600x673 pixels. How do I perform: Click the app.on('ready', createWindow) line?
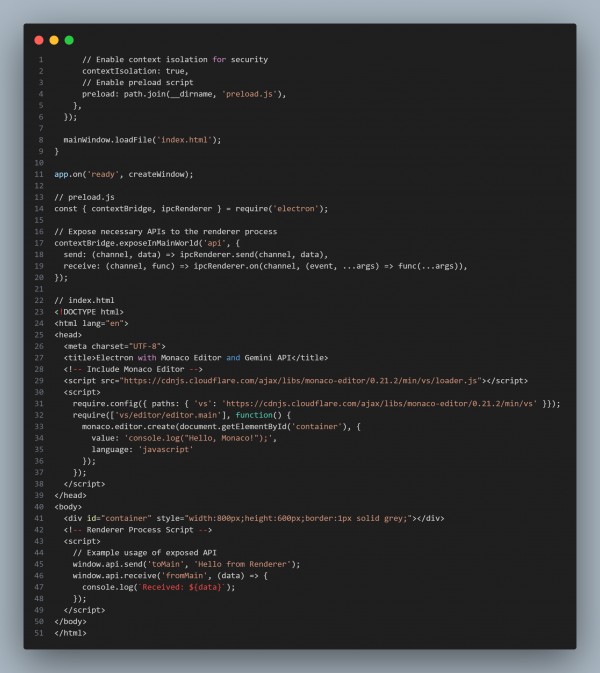(x=124, y=174)
